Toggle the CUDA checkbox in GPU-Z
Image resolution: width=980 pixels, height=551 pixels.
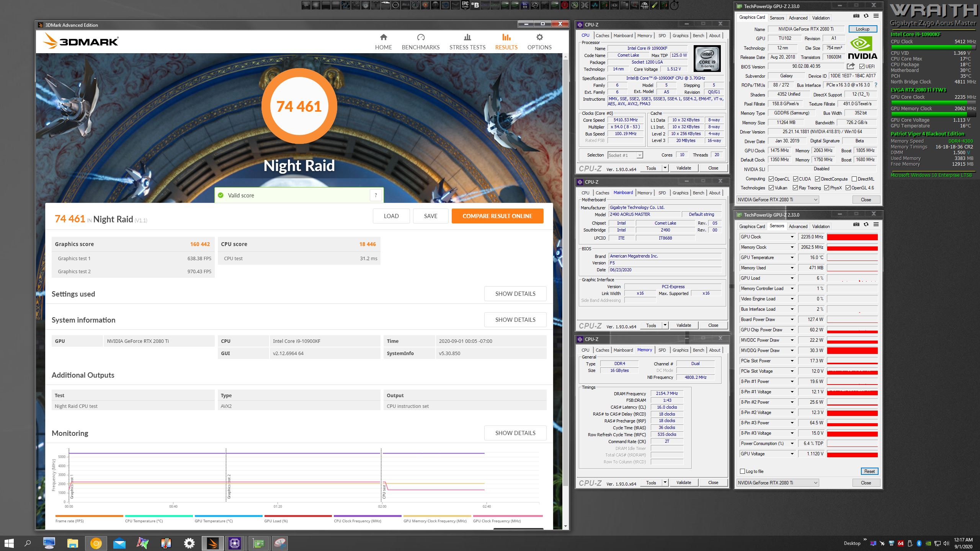(795, 179)
